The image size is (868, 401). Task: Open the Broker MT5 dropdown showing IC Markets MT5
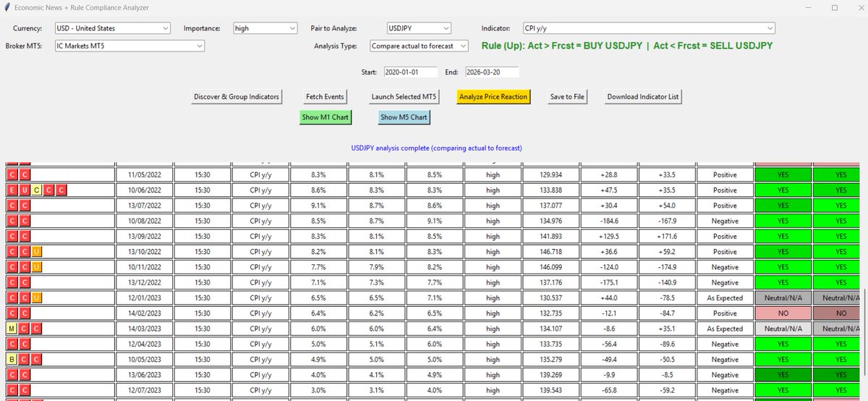129,46
